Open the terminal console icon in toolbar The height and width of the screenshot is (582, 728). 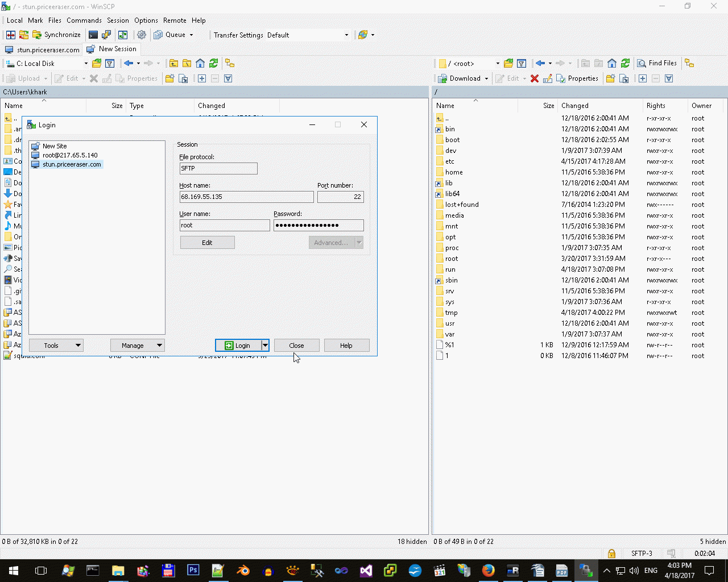click(93, 35)
